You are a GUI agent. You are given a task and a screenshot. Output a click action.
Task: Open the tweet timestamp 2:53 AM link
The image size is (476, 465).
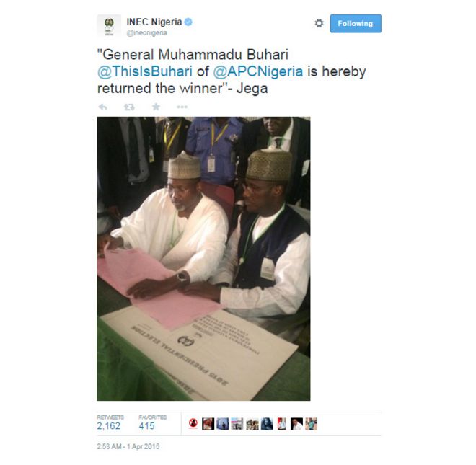point(128,446)
